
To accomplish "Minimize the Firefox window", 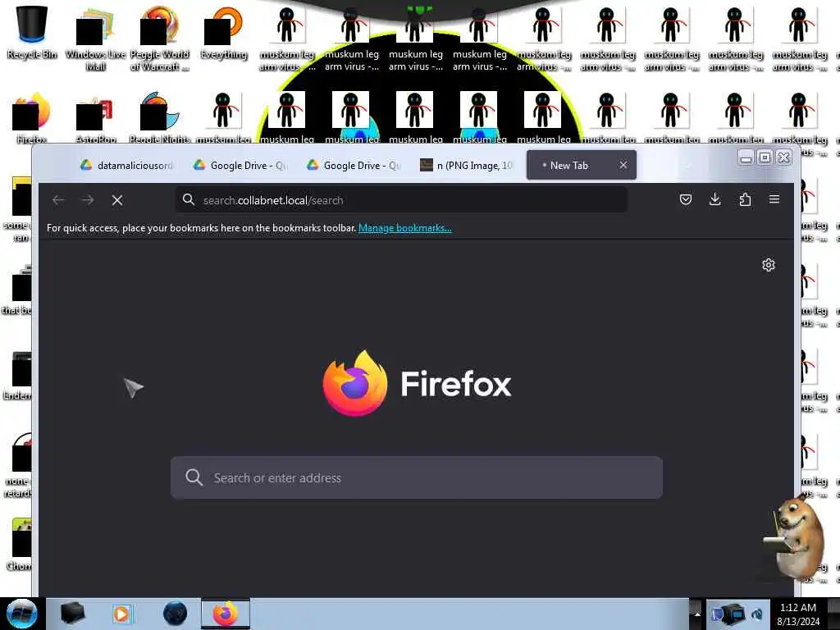I will (745, 157).
